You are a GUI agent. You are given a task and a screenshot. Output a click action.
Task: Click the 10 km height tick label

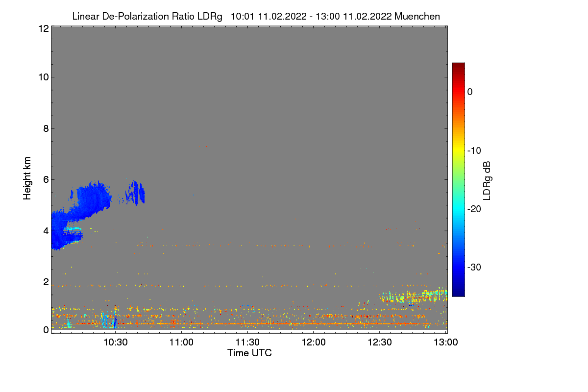click(43, 77)
